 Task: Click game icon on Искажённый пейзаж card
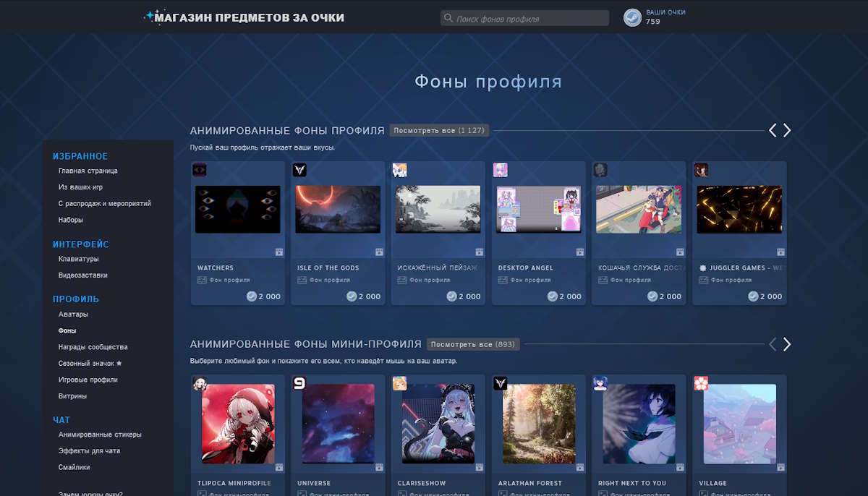click(400, 170)
